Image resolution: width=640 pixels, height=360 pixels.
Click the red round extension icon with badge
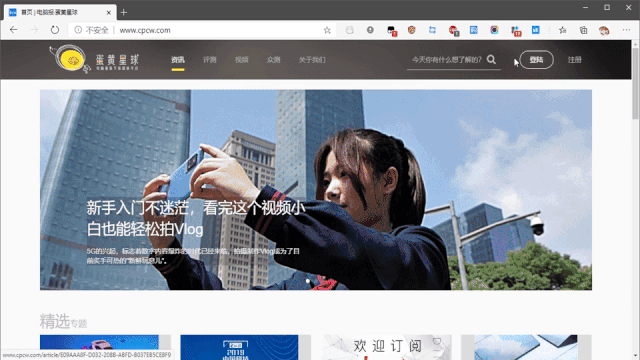click(x=453, y=30)
